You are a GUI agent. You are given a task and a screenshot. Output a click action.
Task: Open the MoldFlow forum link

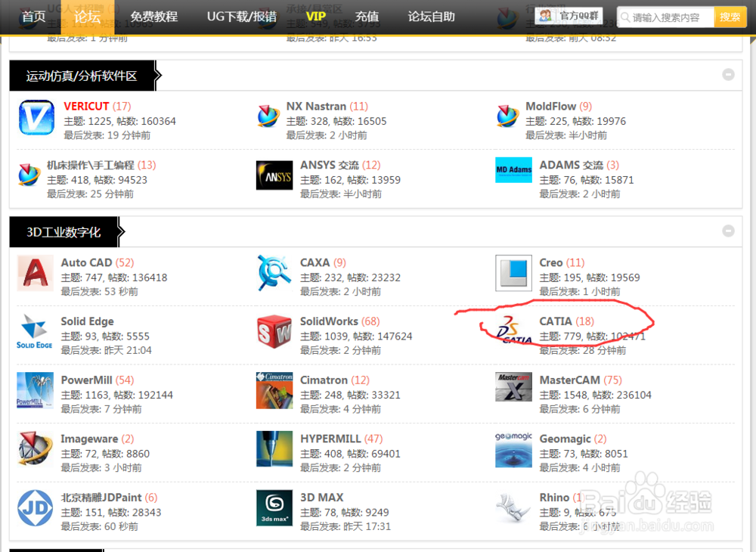(x=550, y=106)
